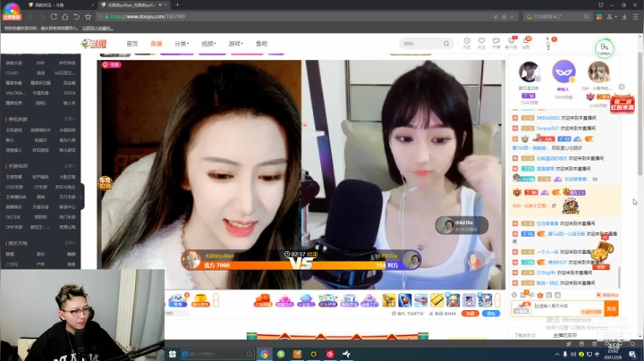
Task: Open the dropdown arrow beside the address bar star
Action: click(x=512, y=17)
